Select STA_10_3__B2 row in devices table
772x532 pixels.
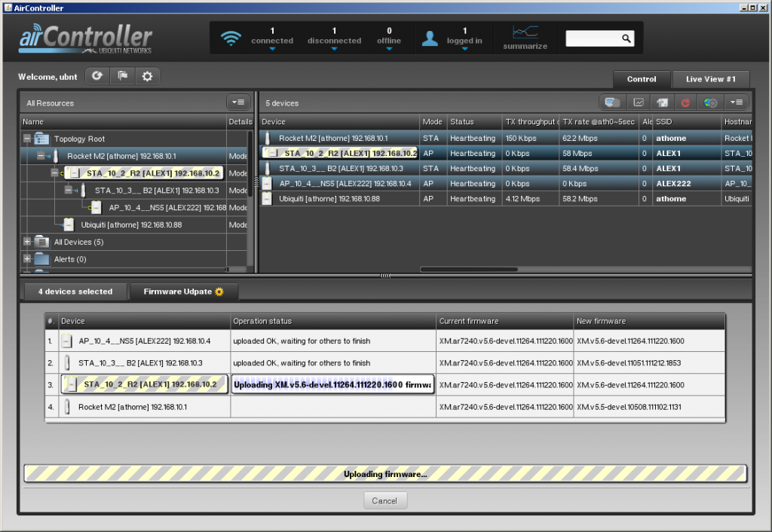pos(506,168)
